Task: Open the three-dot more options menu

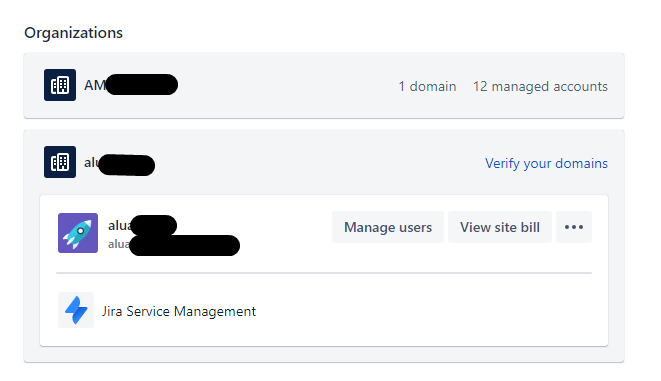Action: pos(574,227)
